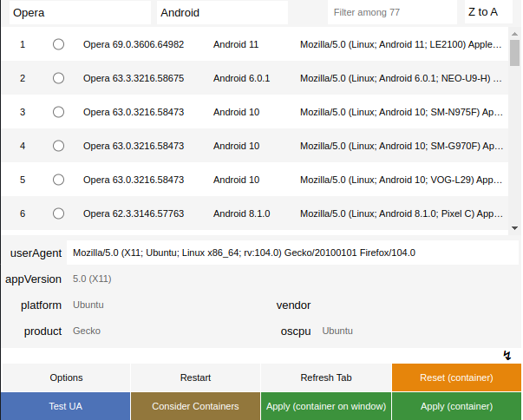This screenshot has height=420, width=523.
Task: Click the user agent string containing SM-N975F
Action: (402, 112)
